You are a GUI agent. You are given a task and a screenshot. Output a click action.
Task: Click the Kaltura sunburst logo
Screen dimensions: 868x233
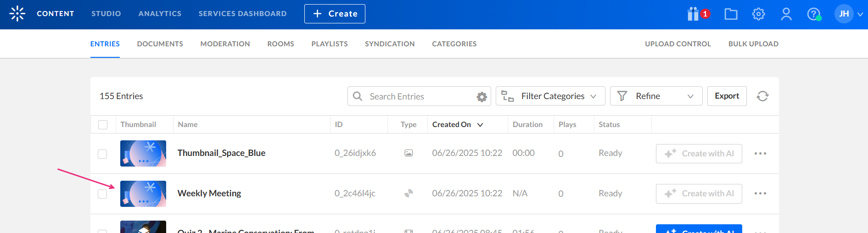[x=17, y=14]
